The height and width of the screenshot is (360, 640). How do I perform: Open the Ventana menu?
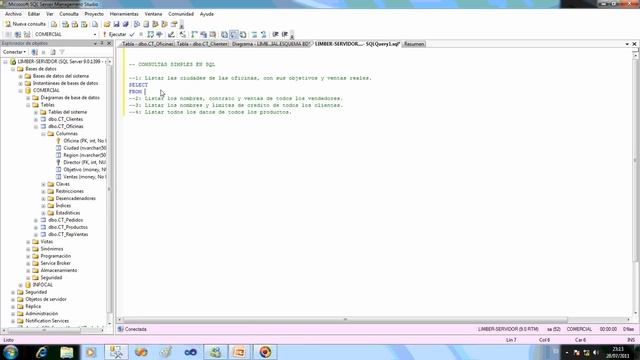pos(153,14)
